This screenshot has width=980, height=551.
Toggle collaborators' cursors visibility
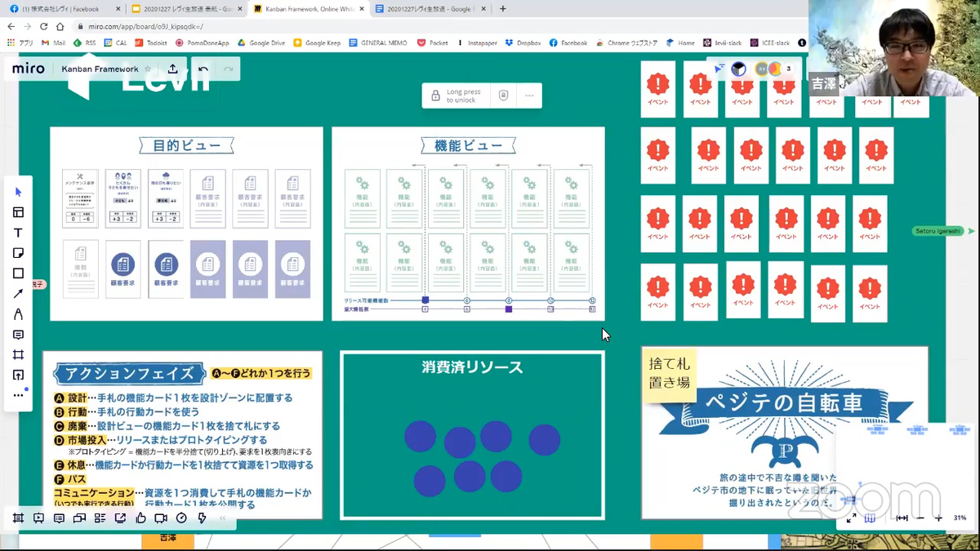tap(718, 69)
